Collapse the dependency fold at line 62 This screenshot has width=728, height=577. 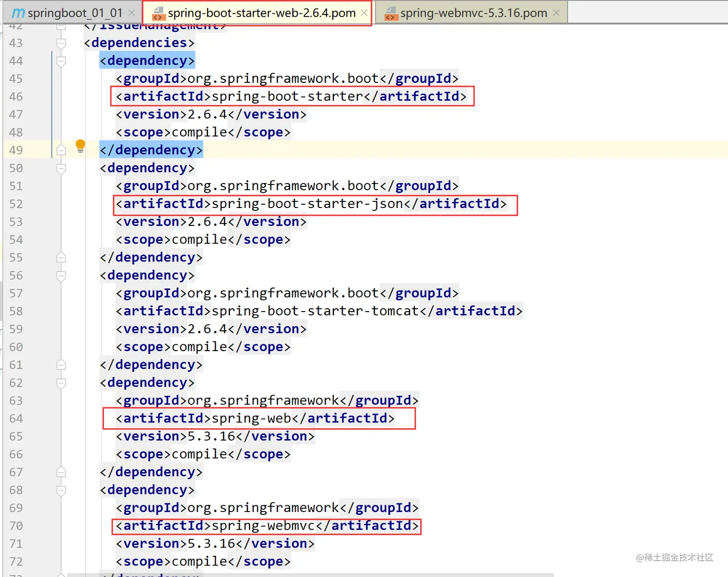click(61, 383)
